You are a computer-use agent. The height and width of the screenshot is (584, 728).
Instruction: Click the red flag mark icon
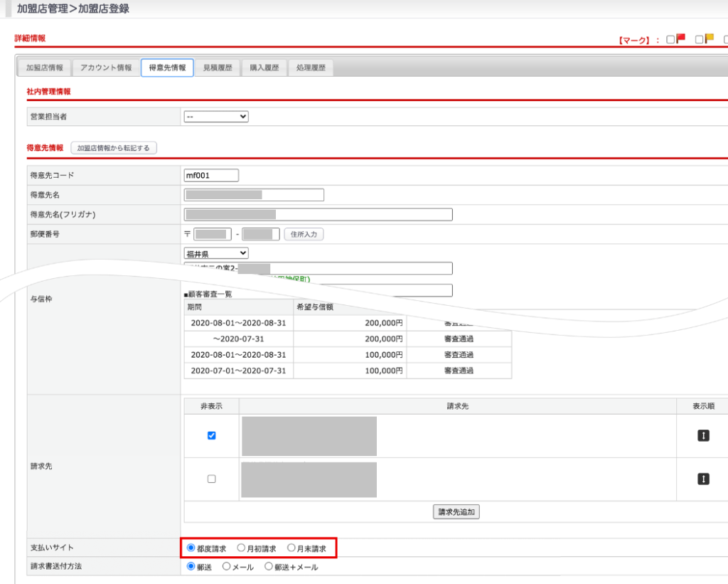(680, 39)
